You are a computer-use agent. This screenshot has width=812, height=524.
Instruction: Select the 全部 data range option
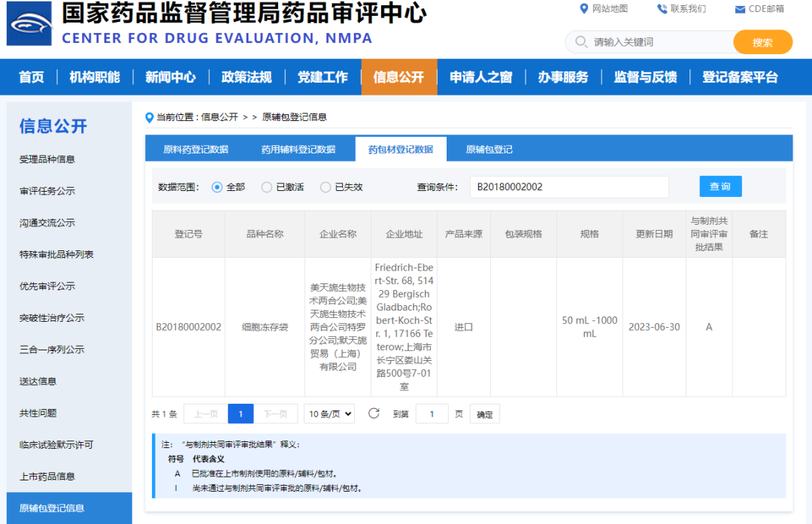[215, 186]
